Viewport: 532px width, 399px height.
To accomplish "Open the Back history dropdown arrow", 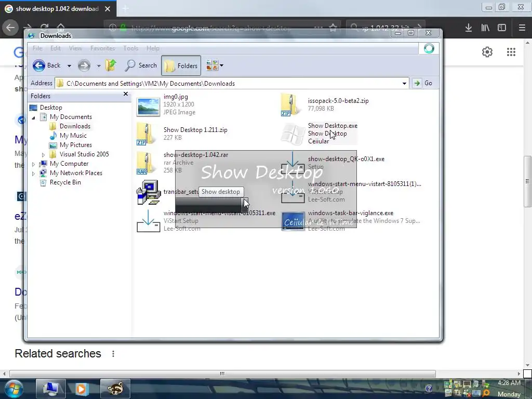I will tap(69, 66).
